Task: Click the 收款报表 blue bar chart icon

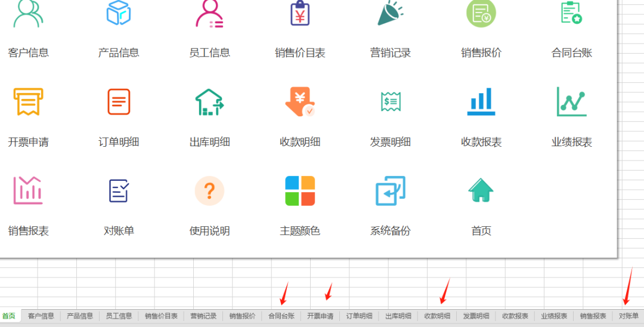Action: pyautogui.click(x=481, y=101)
